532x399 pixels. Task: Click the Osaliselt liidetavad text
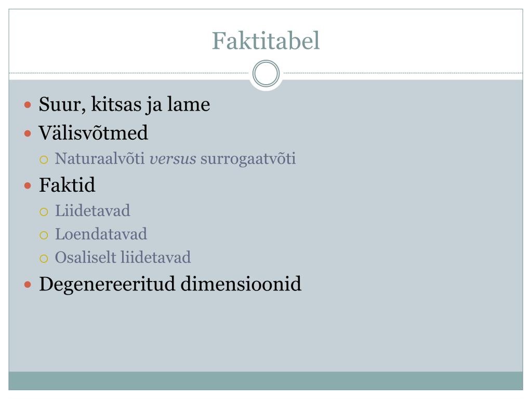[123, 258]
